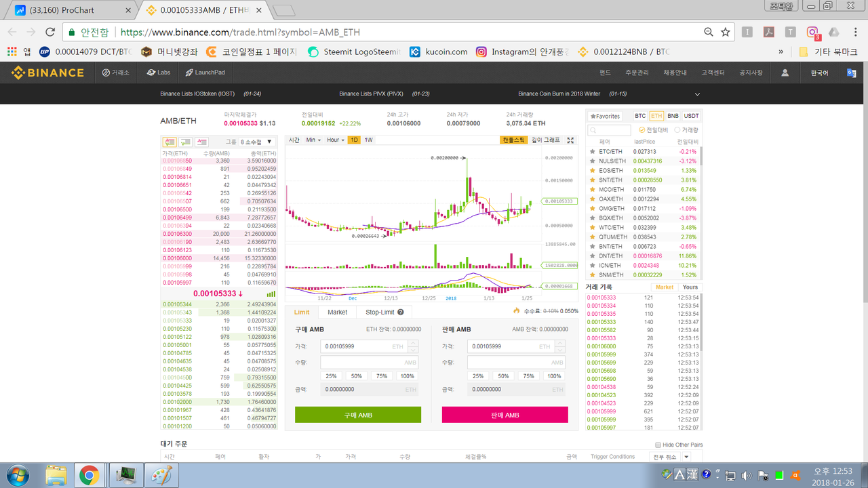Select the 전일대비 radio button

pos(642,130)
